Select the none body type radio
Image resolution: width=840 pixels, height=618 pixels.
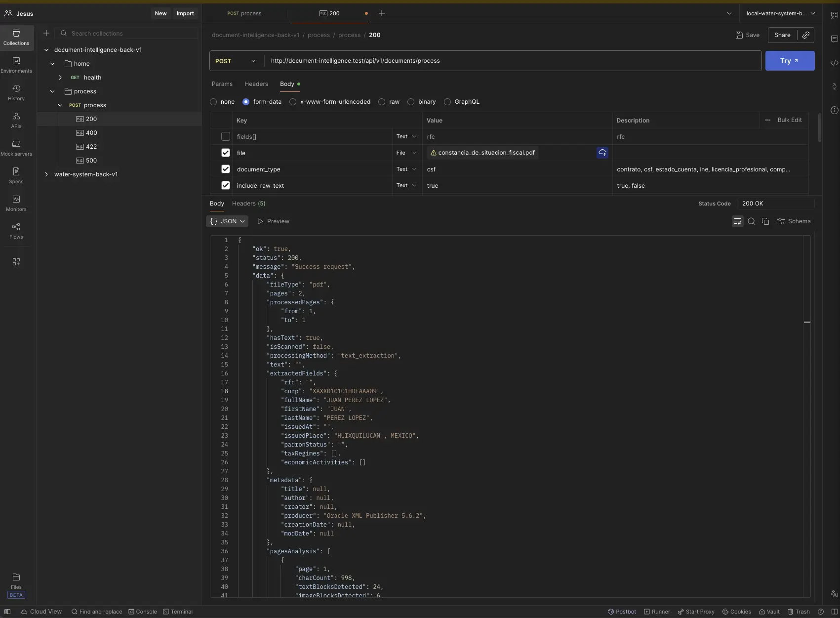point(213,102)
